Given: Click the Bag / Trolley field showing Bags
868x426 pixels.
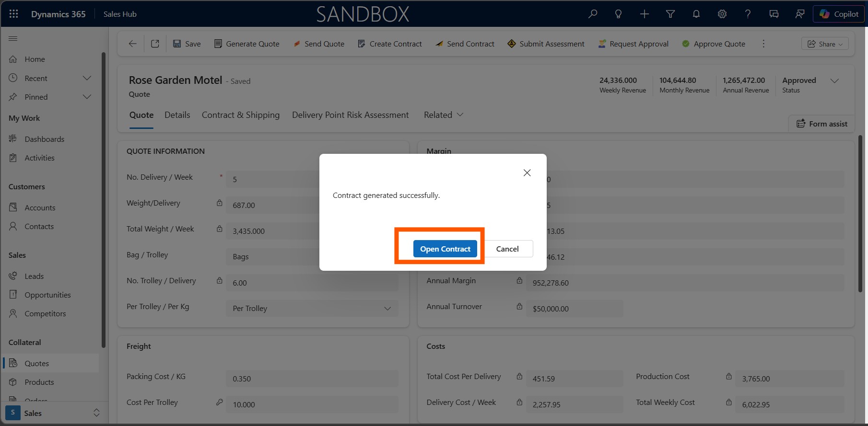Looking at the screenshot, I should point(312,257).
